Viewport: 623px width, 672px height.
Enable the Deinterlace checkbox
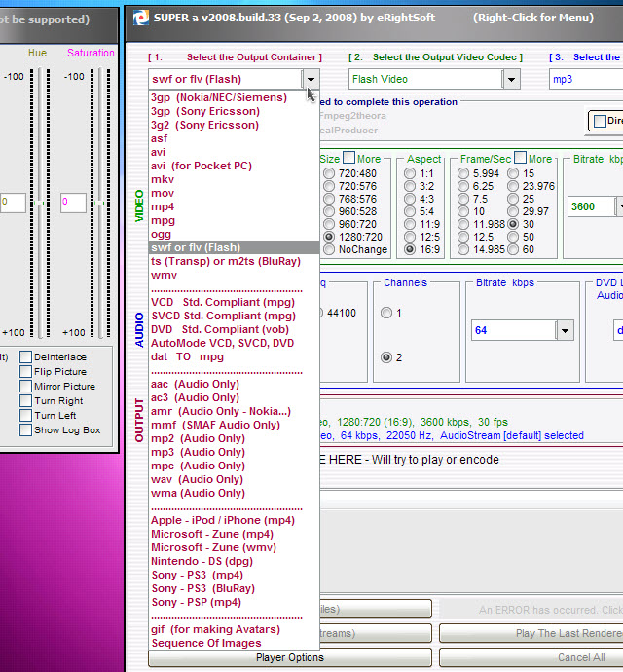click(x=25, y=357)
